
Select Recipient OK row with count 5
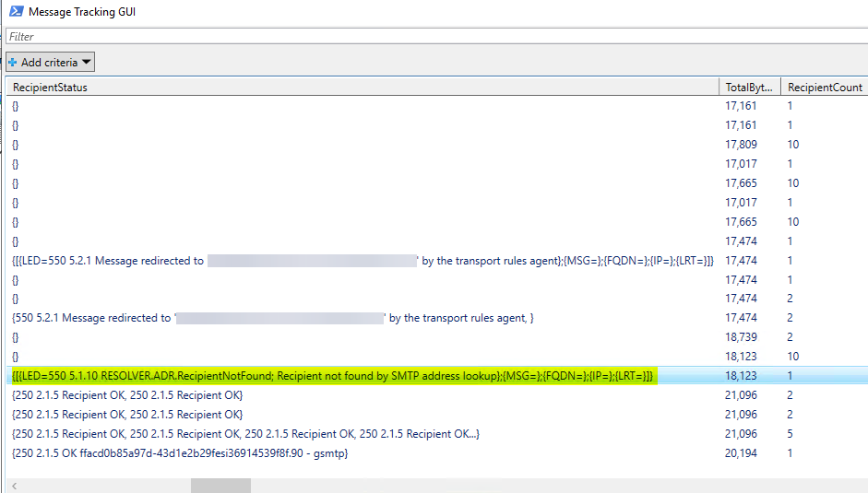pos(245,434)
